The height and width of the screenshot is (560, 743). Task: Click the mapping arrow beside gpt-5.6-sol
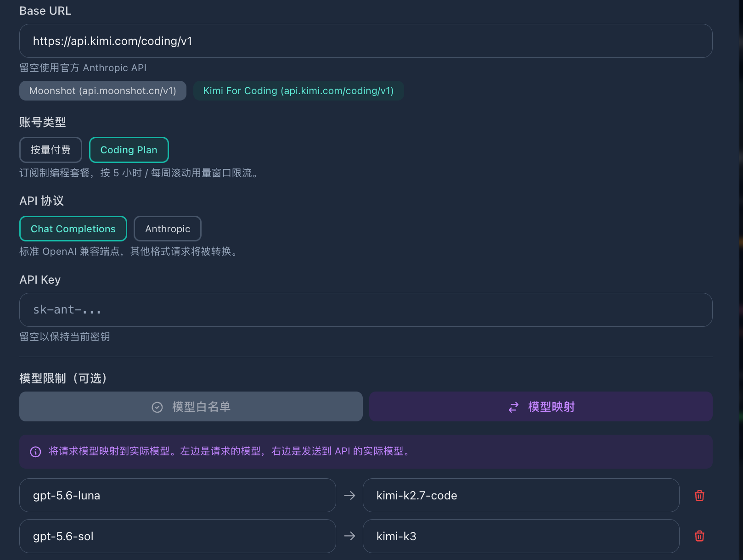[349, 536]
